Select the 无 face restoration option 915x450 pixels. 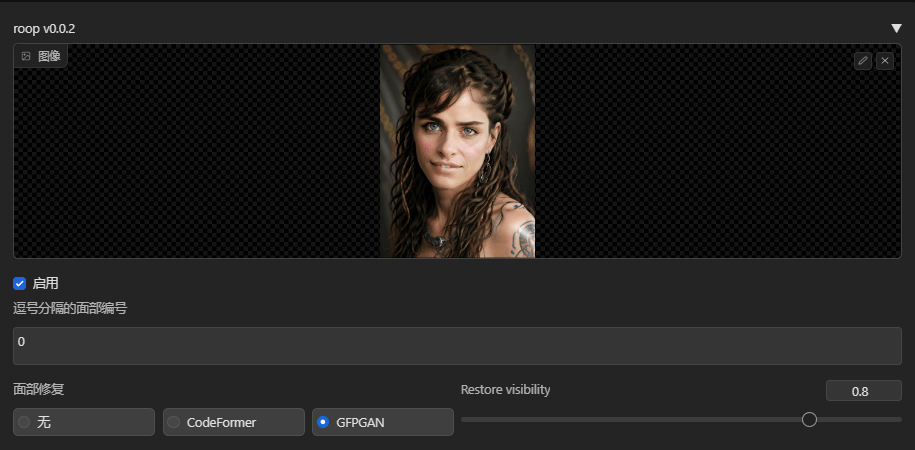tap(84, 422)
